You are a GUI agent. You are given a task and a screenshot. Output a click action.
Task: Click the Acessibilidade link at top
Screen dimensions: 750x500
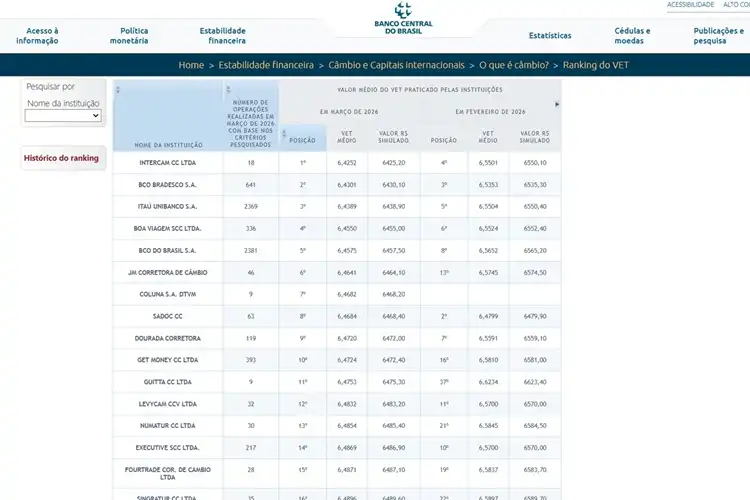[690, 4]
